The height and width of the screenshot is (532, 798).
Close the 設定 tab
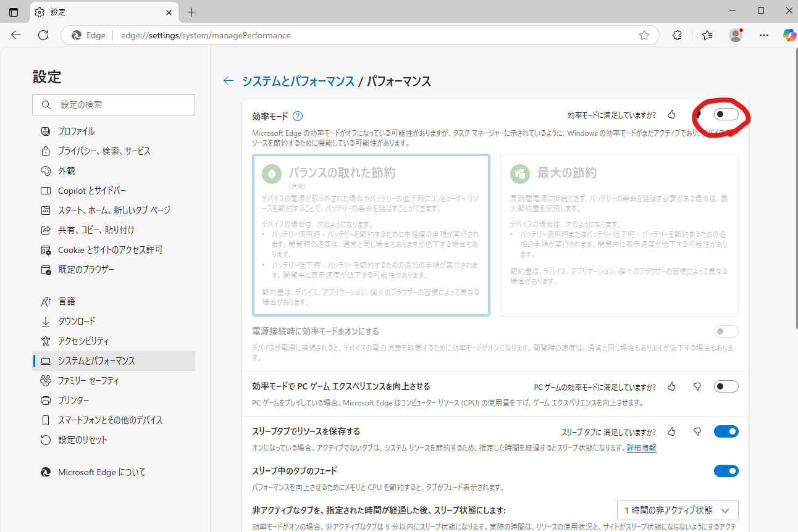[169, 12]
